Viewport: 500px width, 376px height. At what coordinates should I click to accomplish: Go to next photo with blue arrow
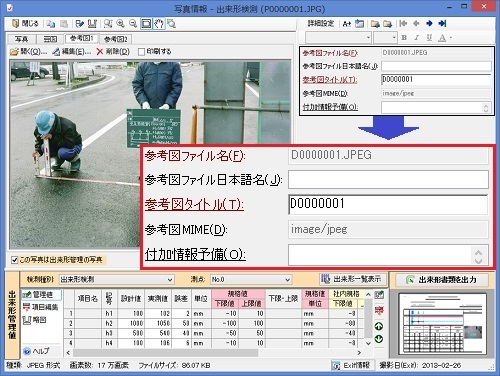tap(429, 24)
